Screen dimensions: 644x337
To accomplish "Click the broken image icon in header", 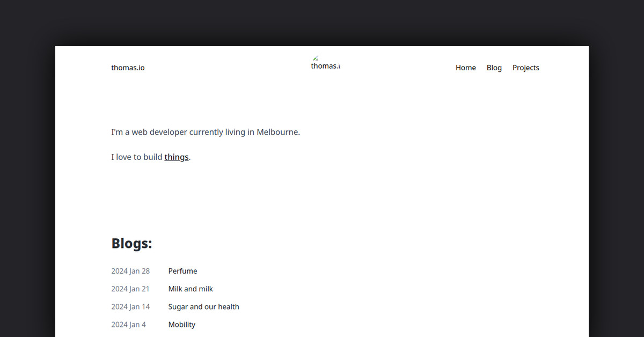I will (x=316, y=58).
